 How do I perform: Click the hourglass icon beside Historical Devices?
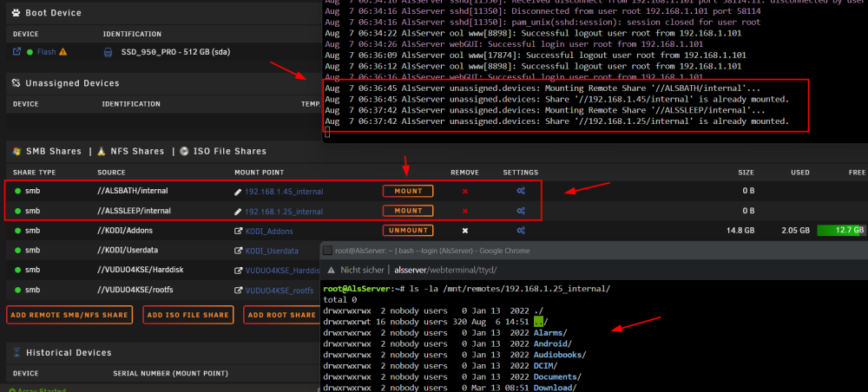pyautogui.click(x=16, y=353)
